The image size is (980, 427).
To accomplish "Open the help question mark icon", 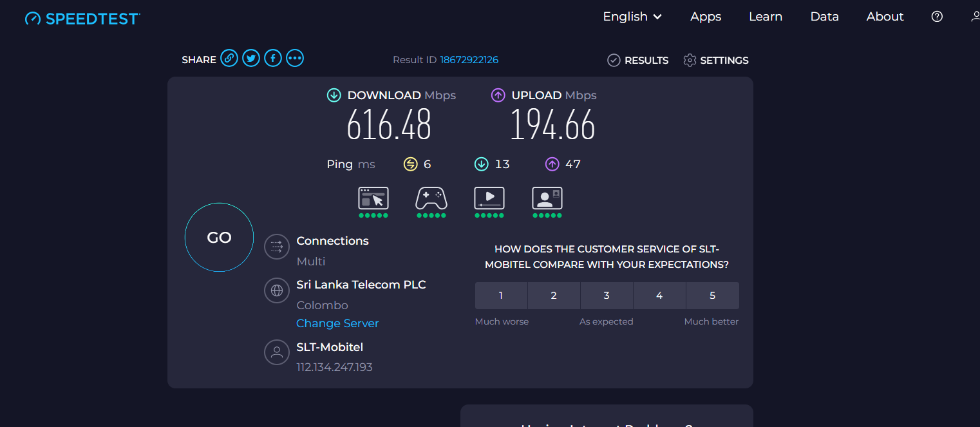I will pyautogui.click(x=938, y=17).
